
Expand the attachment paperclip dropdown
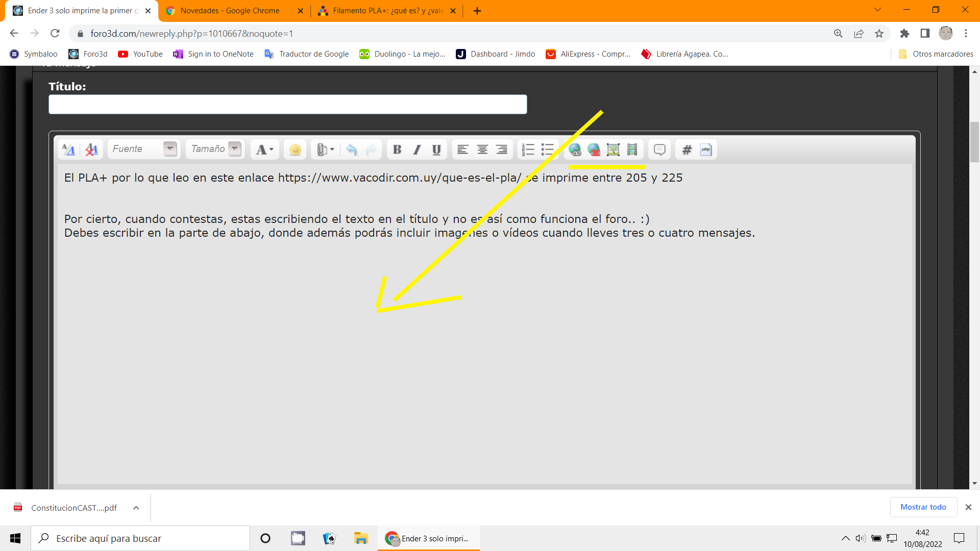(332, 149)
